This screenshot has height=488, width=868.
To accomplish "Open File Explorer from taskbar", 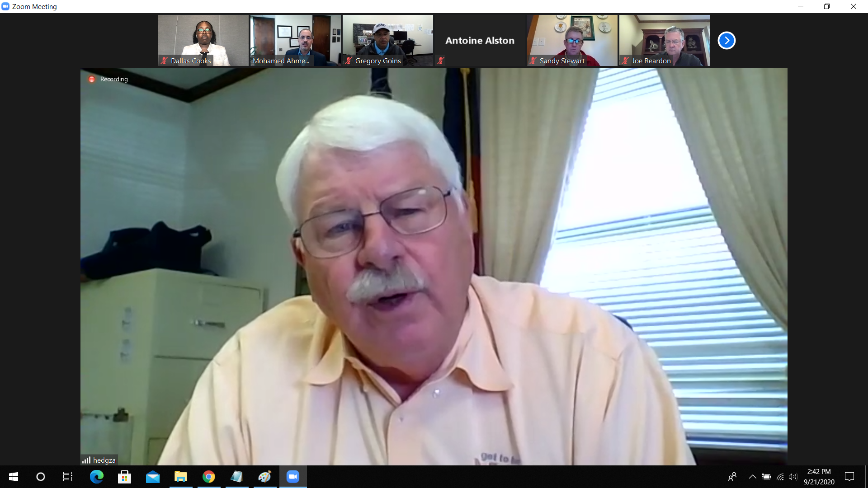I will click(x=181, y=477).
